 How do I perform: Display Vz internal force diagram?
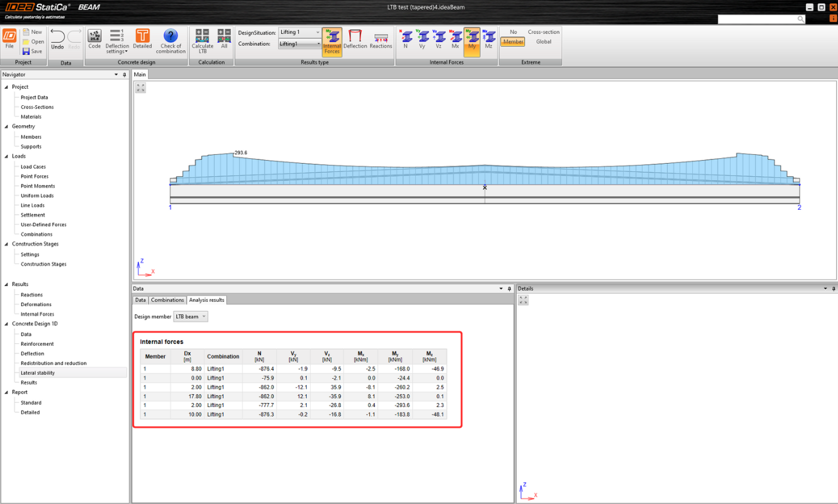[439, 39]
